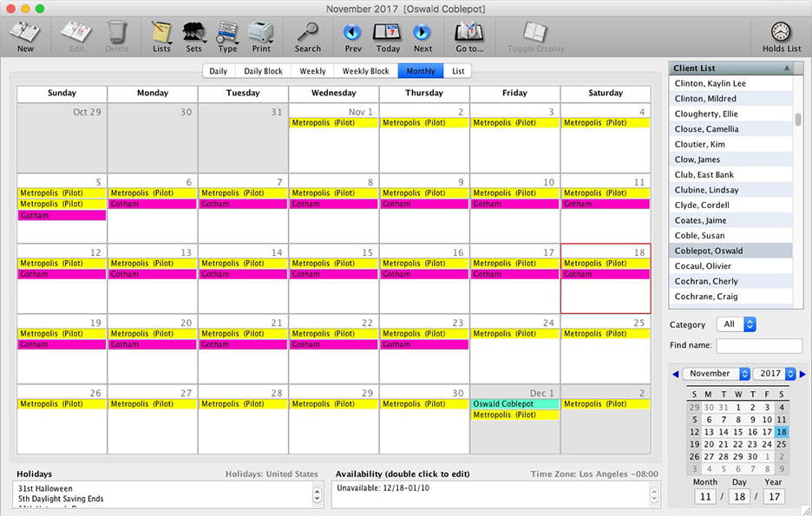Click the Oct 29 calendar day cell
Viewport: 812px width, 516px height.
(x=62, y=138)
